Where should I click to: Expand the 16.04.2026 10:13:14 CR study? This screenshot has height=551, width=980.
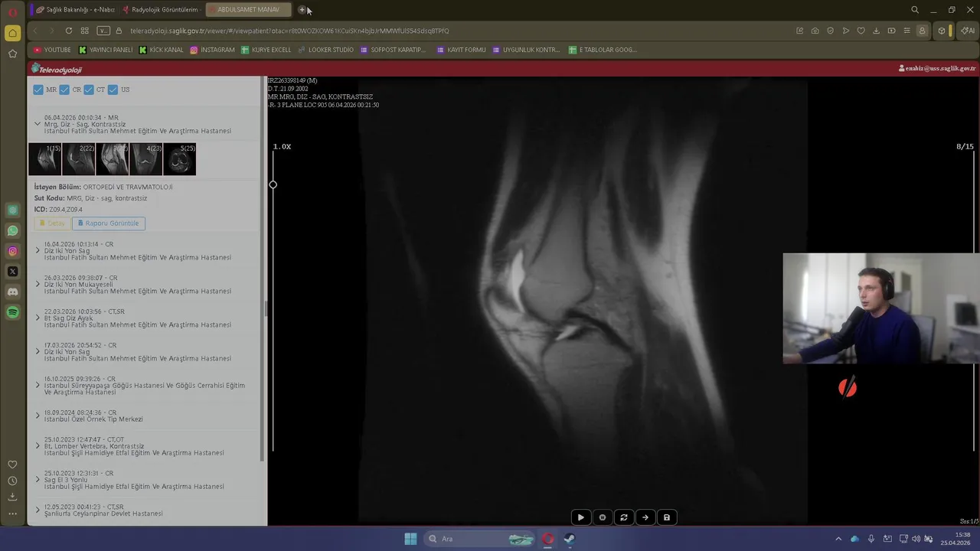pos(38,250)
